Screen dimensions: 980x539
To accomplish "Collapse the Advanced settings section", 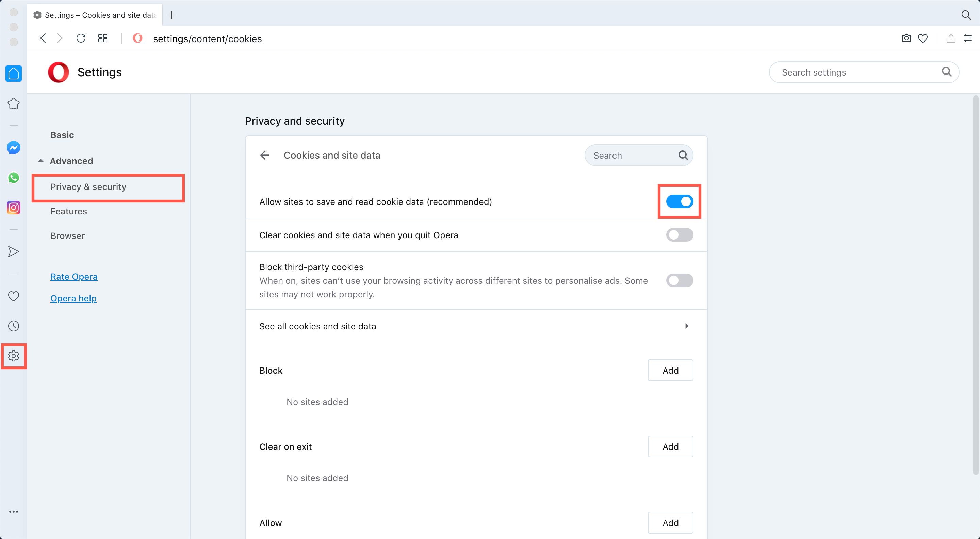I will pyautogui.click(x=41, y=160).
